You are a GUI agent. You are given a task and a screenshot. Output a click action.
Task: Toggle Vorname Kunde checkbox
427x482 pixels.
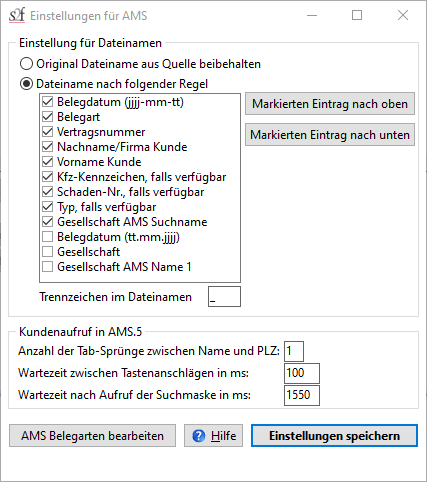point(47,162)
